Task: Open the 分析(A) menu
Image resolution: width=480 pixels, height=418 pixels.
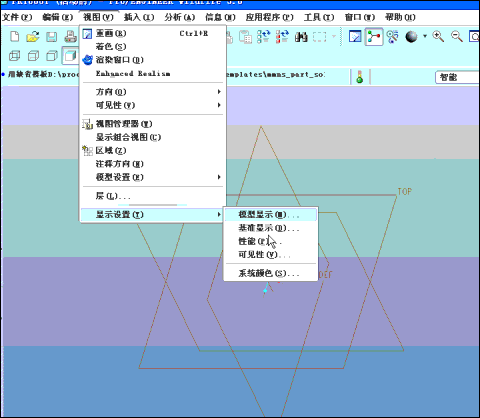Action: [x=180, y=17]
